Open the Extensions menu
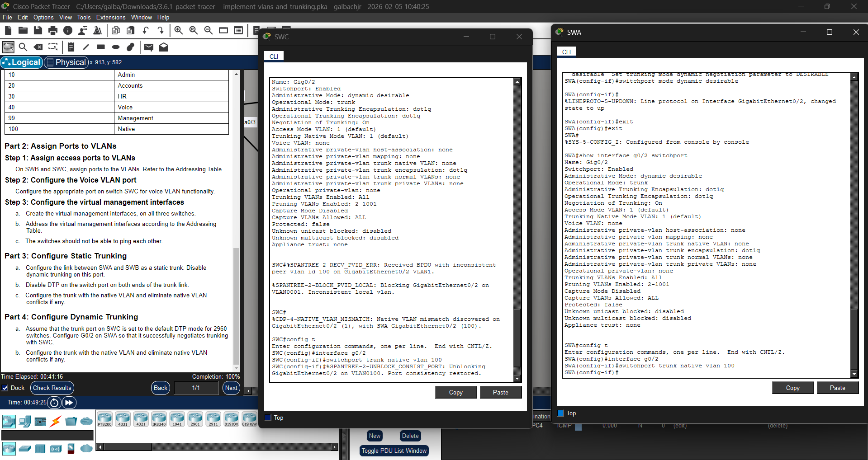This screenshot has width=868, height=460. click(x=111, y=17)
